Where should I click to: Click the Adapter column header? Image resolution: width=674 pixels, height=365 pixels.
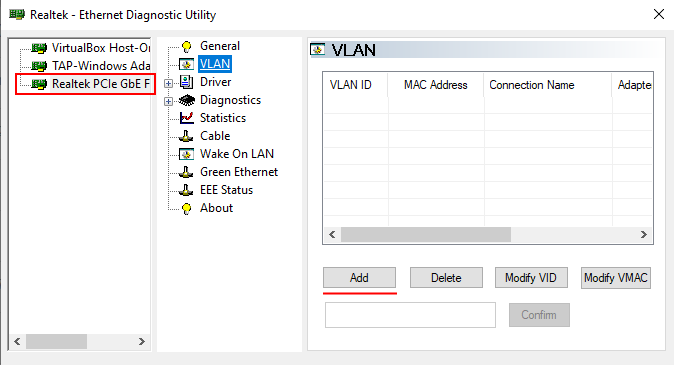(632, 85)
